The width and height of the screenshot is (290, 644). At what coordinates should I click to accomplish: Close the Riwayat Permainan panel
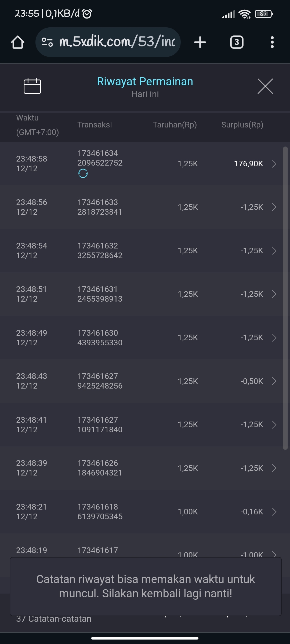click(x=265, y=86)
